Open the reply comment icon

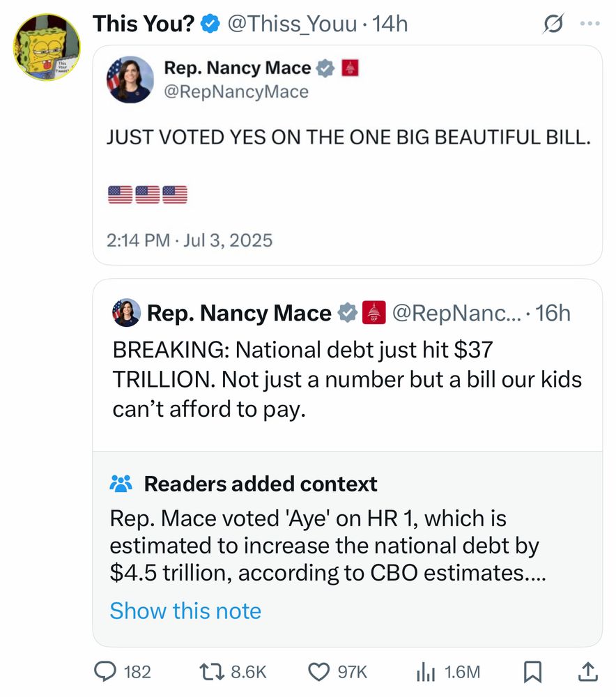coord(105,671)
